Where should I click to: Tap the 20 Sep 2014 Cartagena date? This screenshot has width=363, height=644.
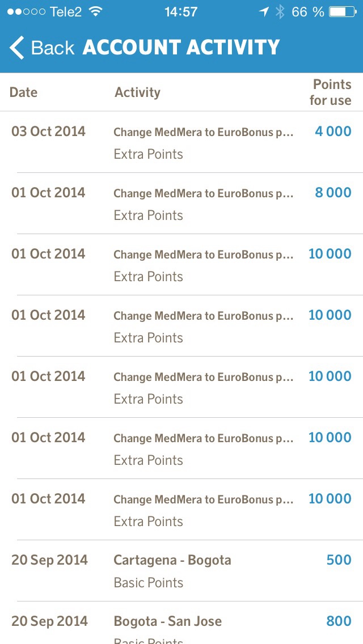coord(49,560)
